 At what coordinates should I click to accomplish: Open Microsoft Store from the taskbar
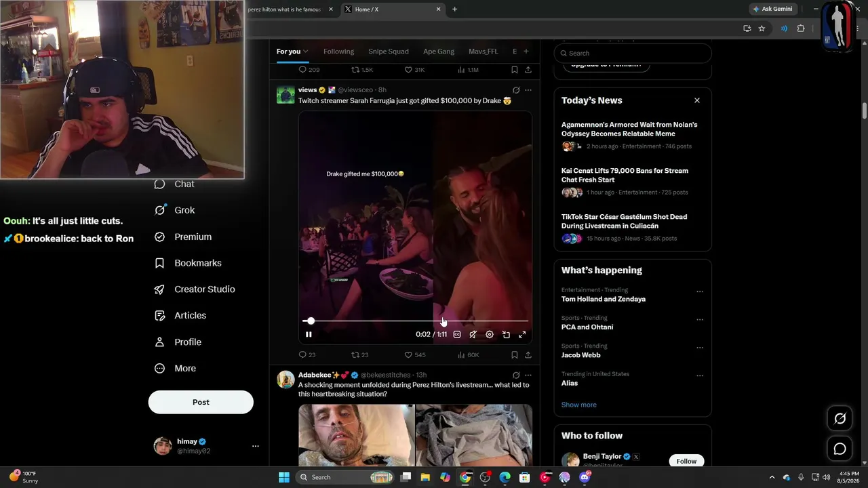coord(524,477)
